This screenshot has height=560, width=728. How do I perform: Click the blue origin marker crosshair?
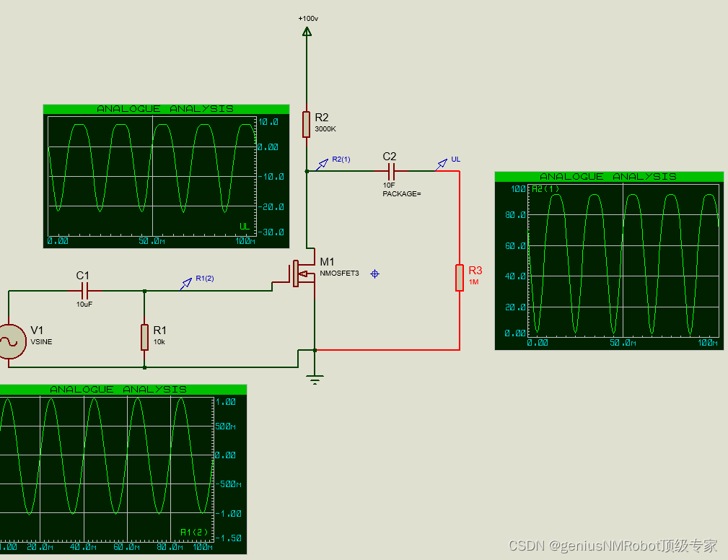[x=374, y=274]
